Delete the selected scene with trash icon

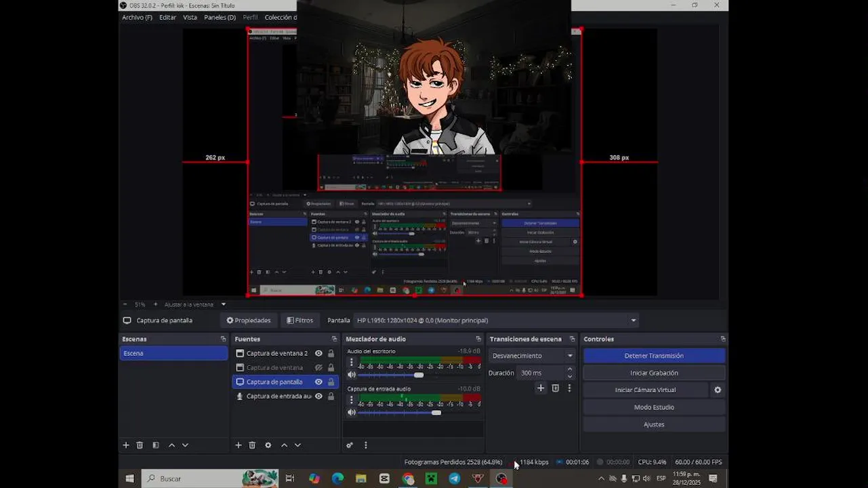point(140,445)
